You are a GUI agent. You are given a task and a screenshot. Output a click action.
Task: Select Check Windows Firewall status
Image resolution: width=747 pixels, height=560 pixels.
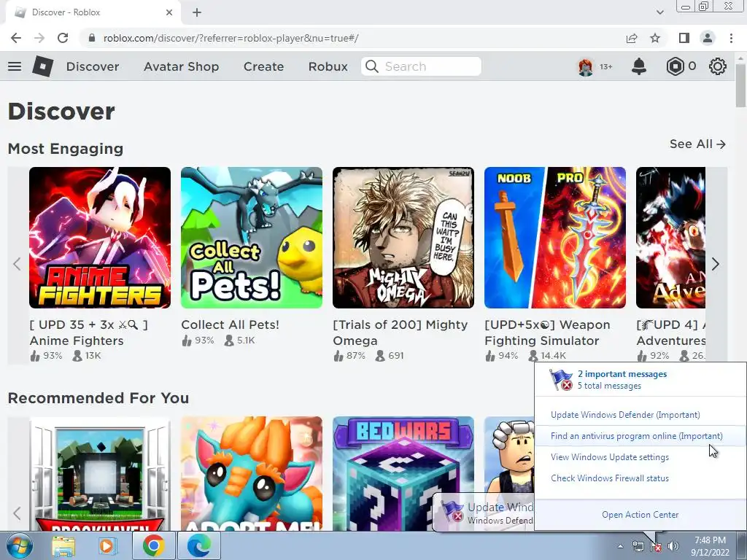click(610, 478)
